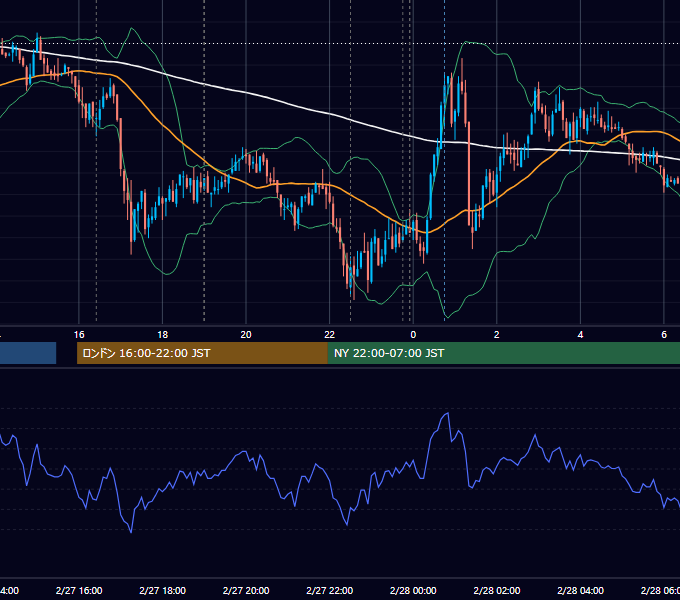The height and width of the screenshot is (600, 680).
Task: Click the 2/28 04:00 time label
Action: [x=580, y=590]
